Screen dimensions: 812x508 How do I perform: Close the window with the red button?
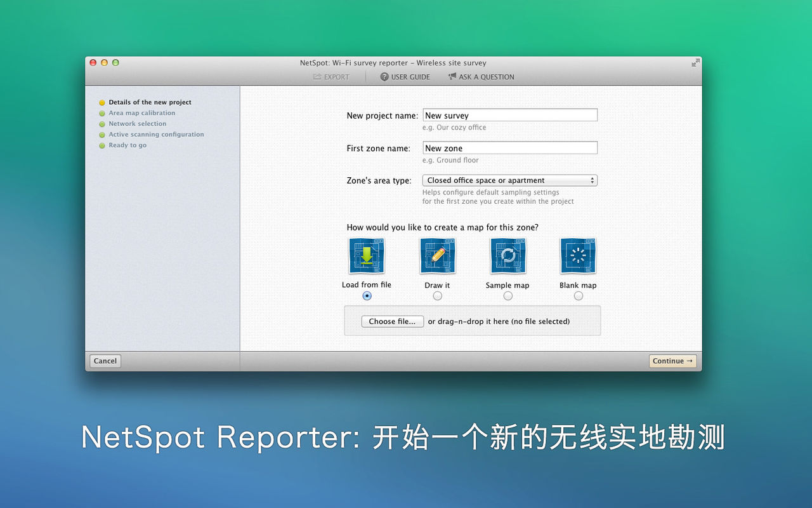point(93,63)
